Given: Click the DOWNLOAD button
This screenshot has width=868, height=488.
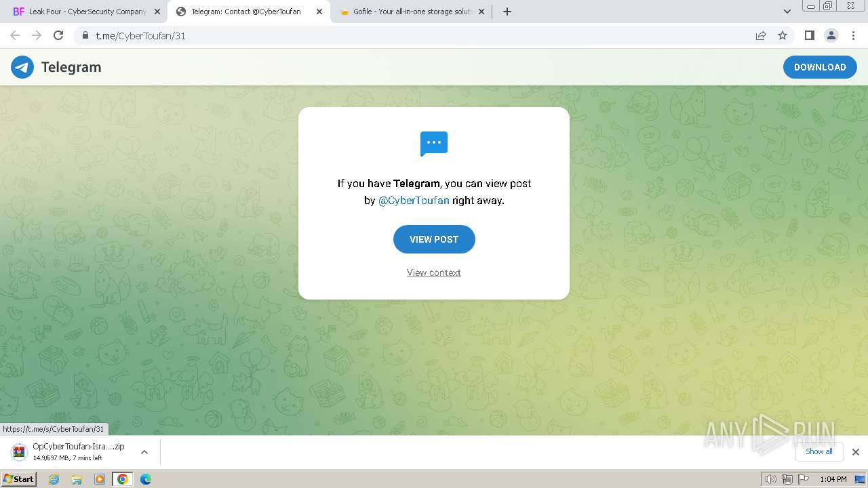Looking at the screenshot, I should point(820,67).
